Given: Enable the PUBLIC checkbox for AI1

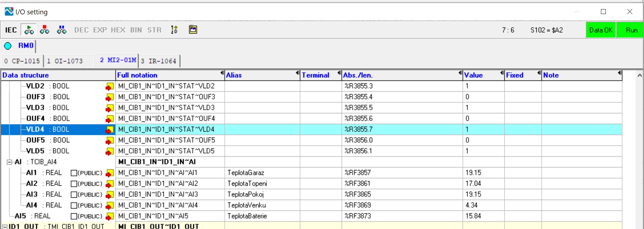Looking at the screenshot, I should pos(74,173).
